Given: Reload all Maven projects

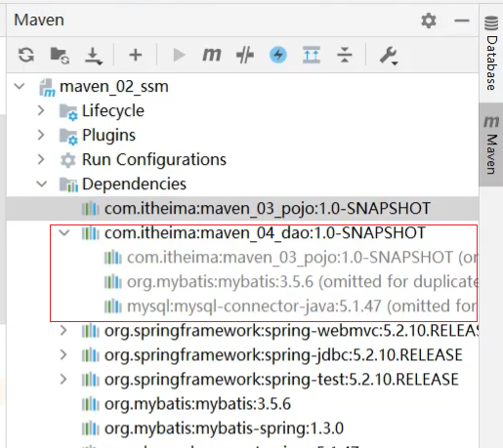Looking at the screenshot, I should pos(26,55).
